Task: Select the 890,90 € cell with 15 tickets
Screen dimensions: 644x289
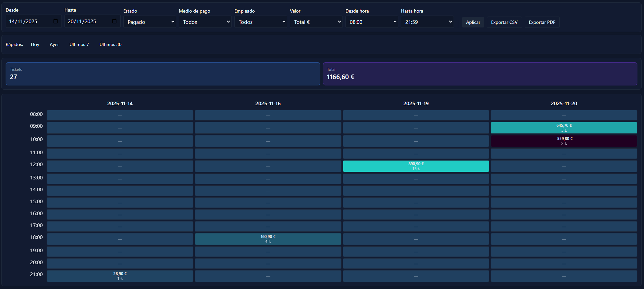Action: tap(416, 166)
